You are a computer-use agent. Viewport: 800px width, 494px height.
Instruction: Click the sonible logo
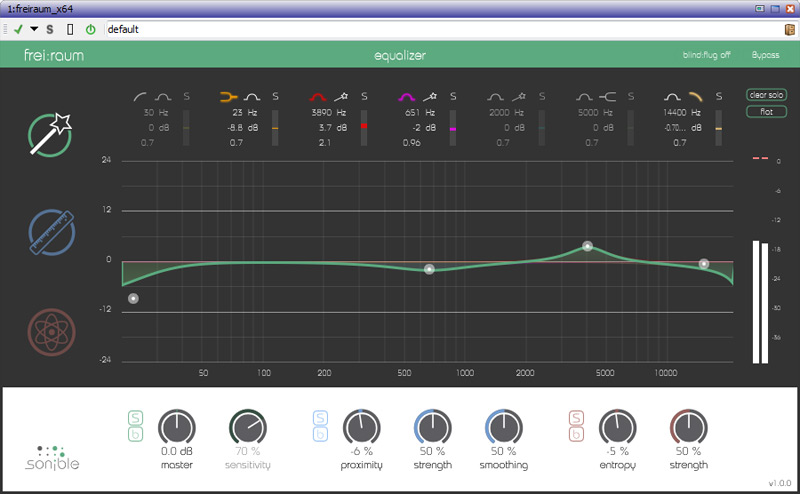[x=53, y=457]
